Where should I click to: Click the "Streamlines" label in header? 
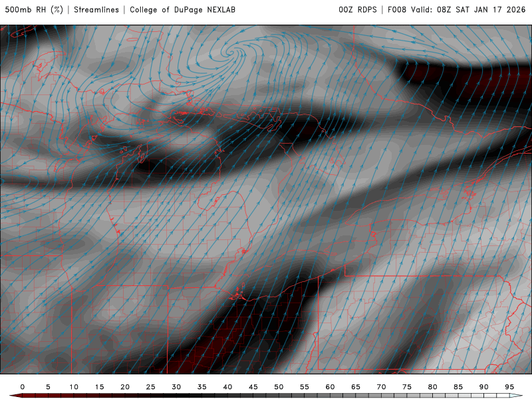[96, 10]
